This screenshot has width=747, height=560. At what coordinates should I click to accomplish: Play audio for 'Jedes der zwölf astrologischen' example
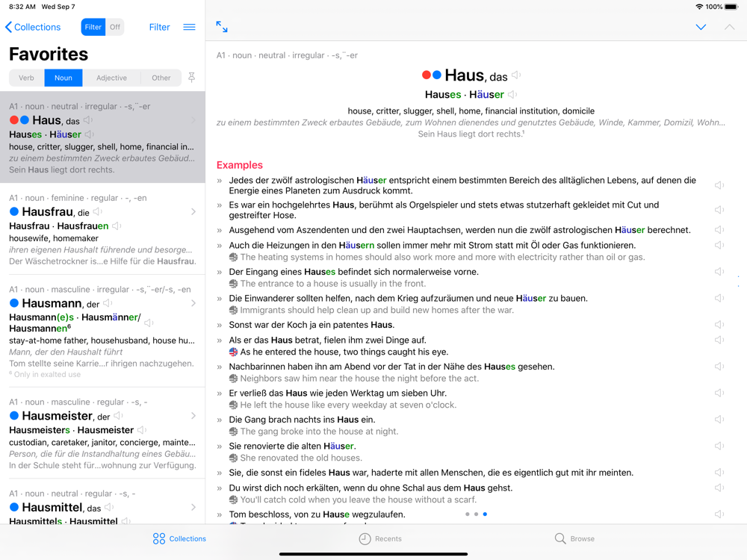719,185
